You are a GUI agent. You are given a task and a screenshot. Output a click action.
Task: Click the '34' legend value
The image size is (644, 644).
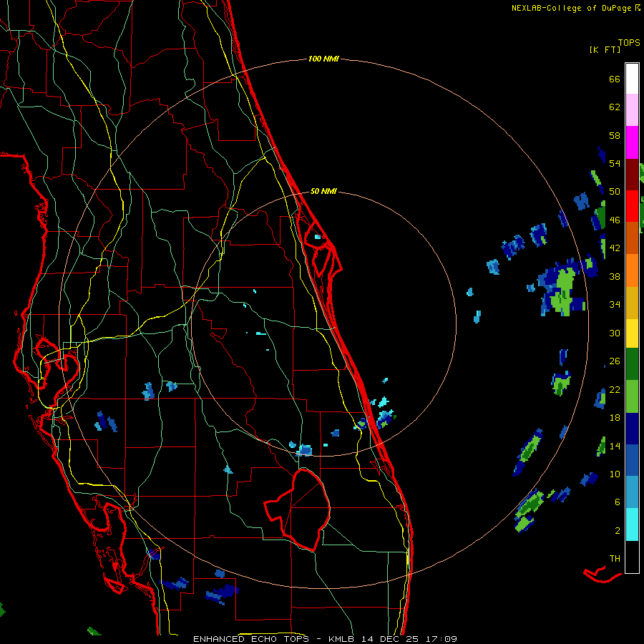(x=615, y=305)
